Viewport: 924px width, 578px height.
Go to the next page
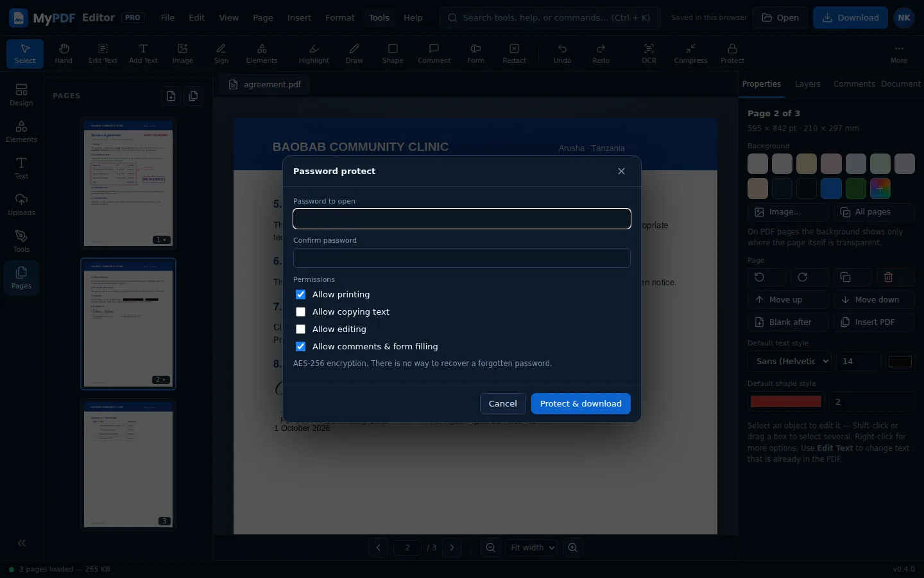pos(452,548)
